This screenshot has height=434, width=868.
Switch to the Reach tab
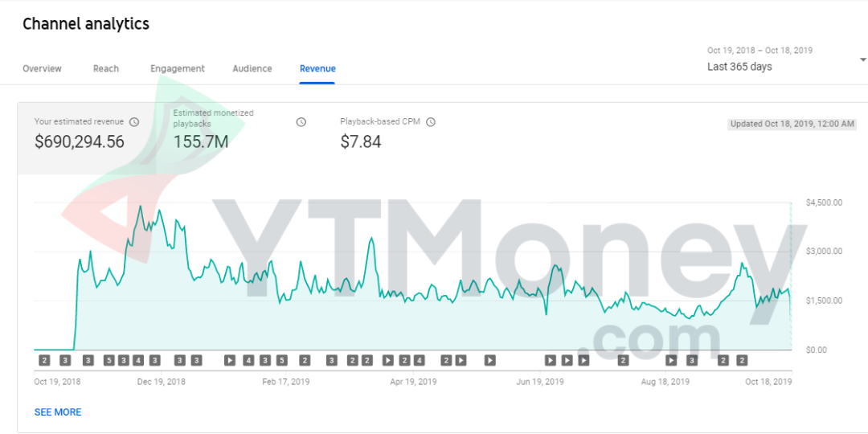106,68
